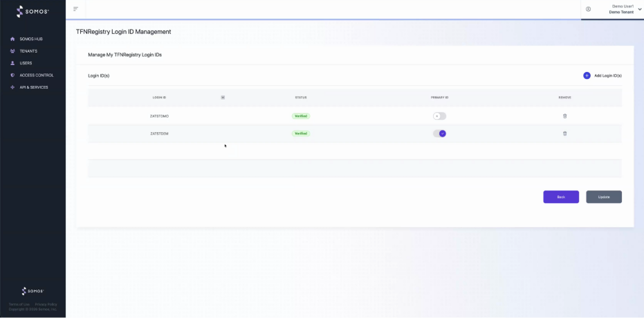Open Access Control menu item
The image size is (644, 318).
click(37, 76)
